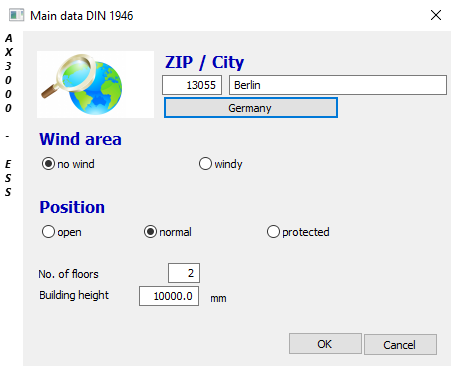
Task: Click the dialog title bar app icon
Action: [x=16, y=15]
